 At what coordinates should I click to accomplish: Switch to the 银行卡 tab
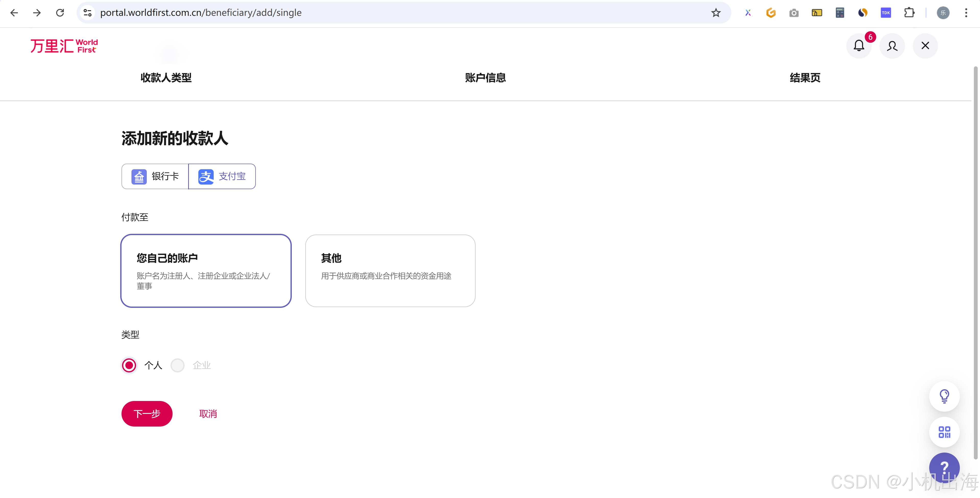click(155, 176)
